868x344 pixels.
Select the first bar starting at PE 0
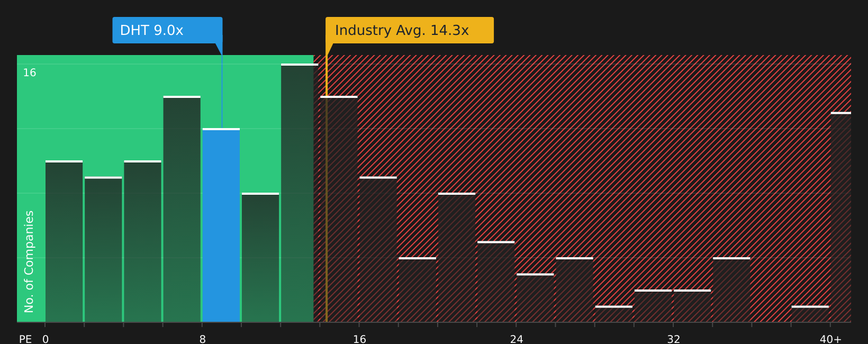pyautogui.click(x=64, y=241)
